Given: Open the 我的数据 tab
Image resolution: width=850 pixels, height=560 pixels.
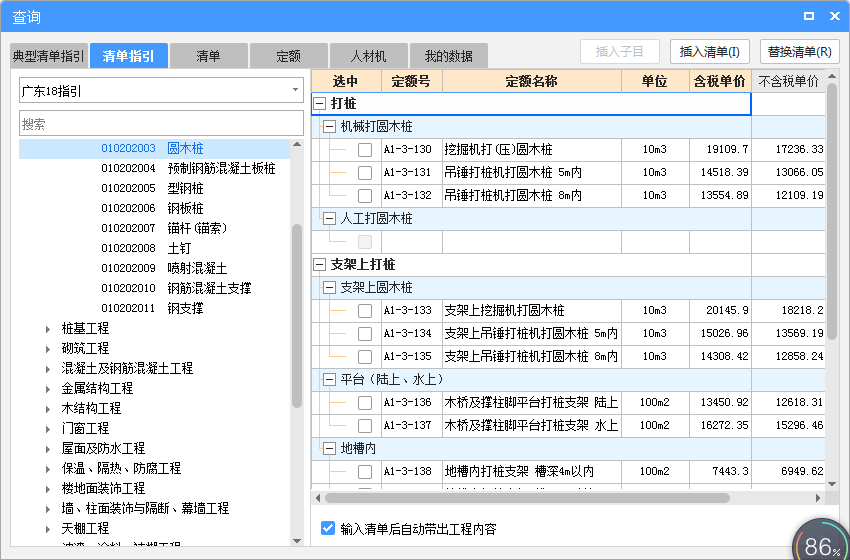Looking at the screenshot, I should 448,56.
